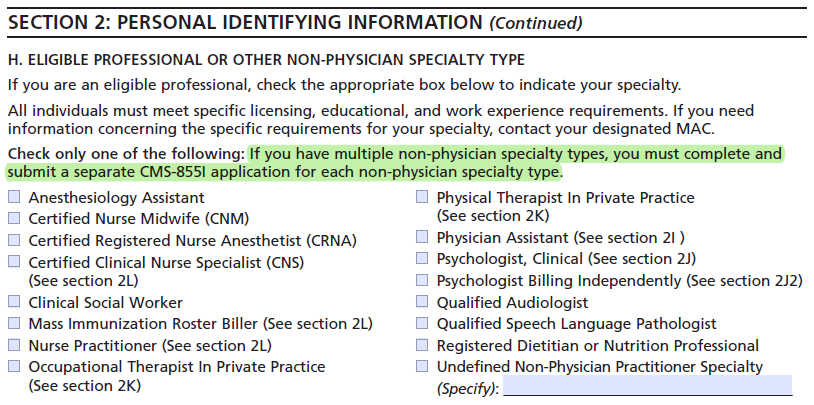Screen dimensions: 814x405
Task: Select Certified Nurse Midwife (CNM) checkbox
Action: point(14,219)
